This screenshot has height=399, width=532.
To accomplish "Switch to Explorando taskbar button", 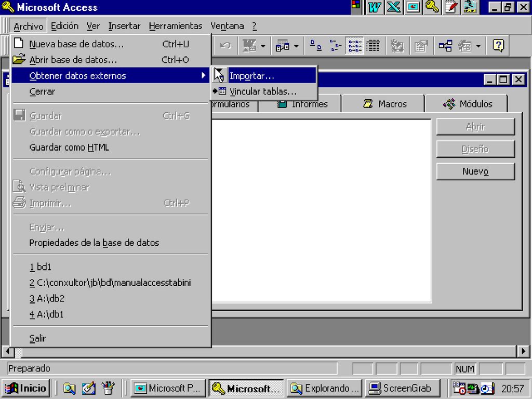I will (324, 388).
